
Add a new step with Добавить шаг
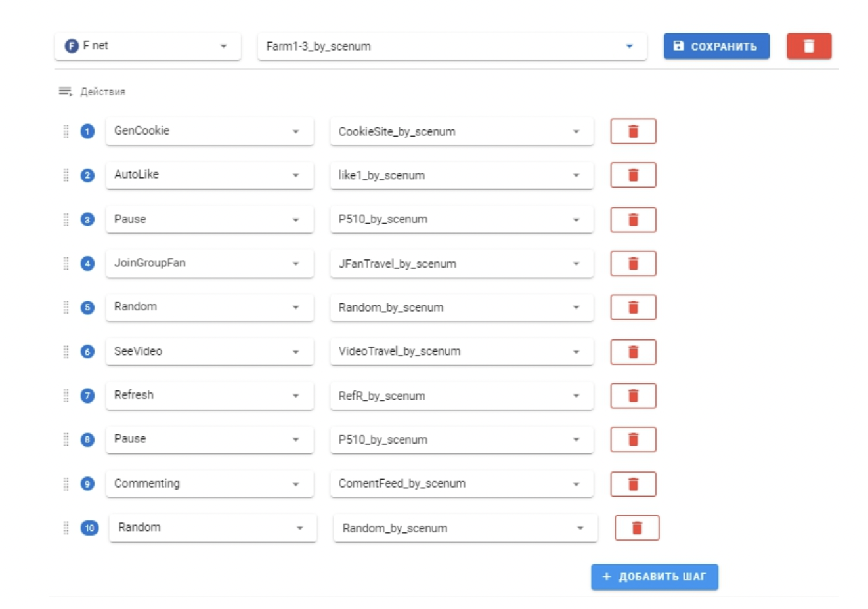655,577
